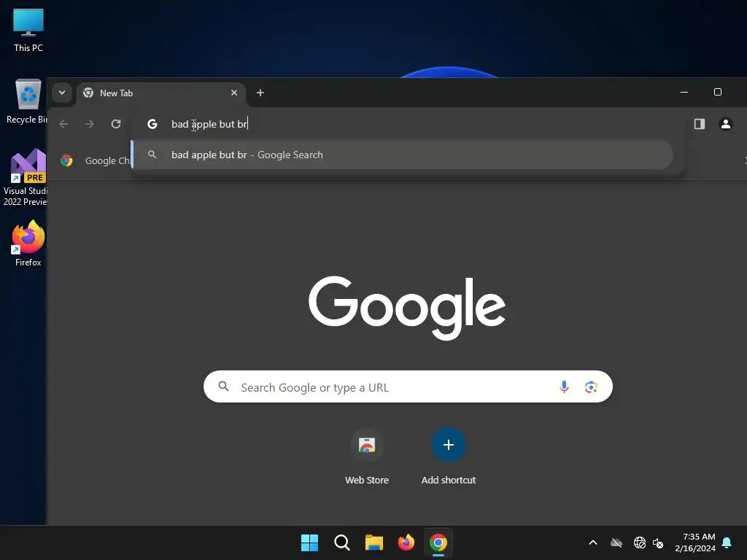Select the 'bad apple but br' search suggestion
Viewport: 747px width, 560px height.
point(402,155)
